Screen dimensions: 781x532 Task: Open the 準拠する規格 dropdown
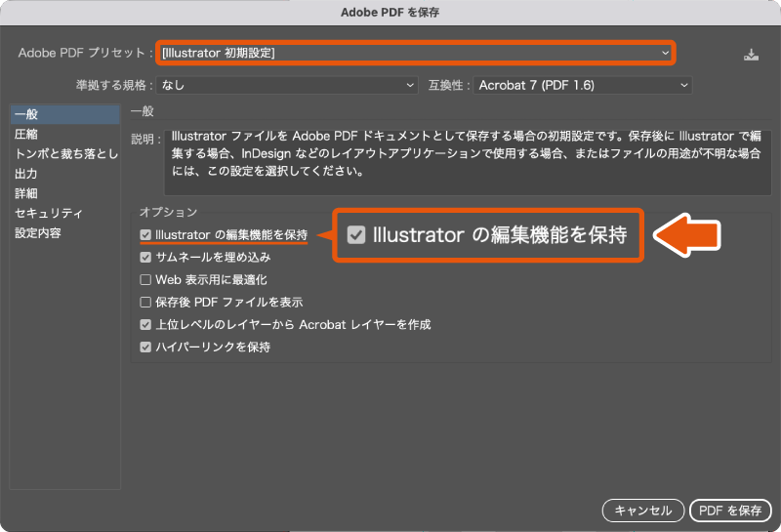[x=287, y=85]
